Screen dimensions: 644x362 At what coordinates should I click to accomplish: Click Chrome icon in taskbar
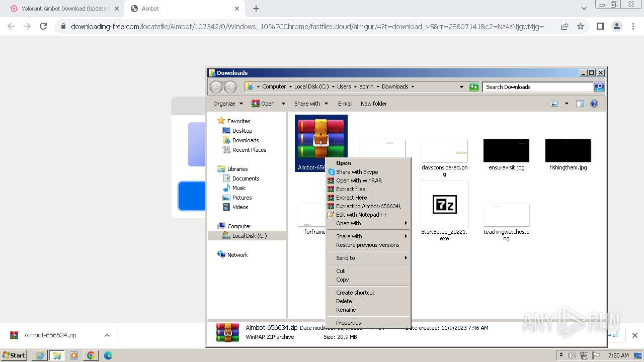[x=91, y=355]
